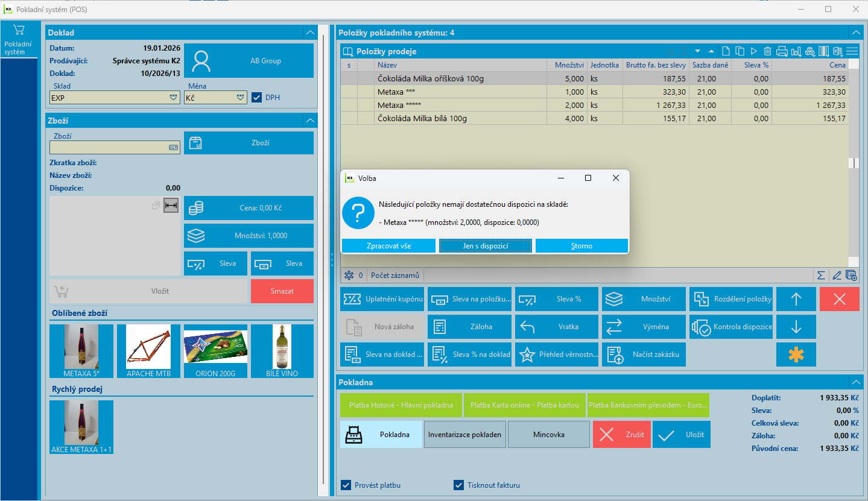Click the orange asterisk button
Screen dimensions: 868x501
[x=796, y=354]
